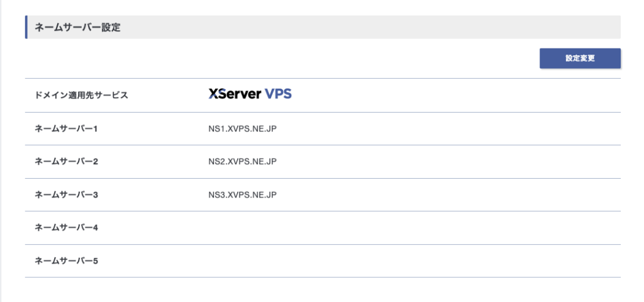Image resolution: width=644 pixels, height=302 pixels.
Task: Click the 設定変更 button
Action: pos(580,59)
